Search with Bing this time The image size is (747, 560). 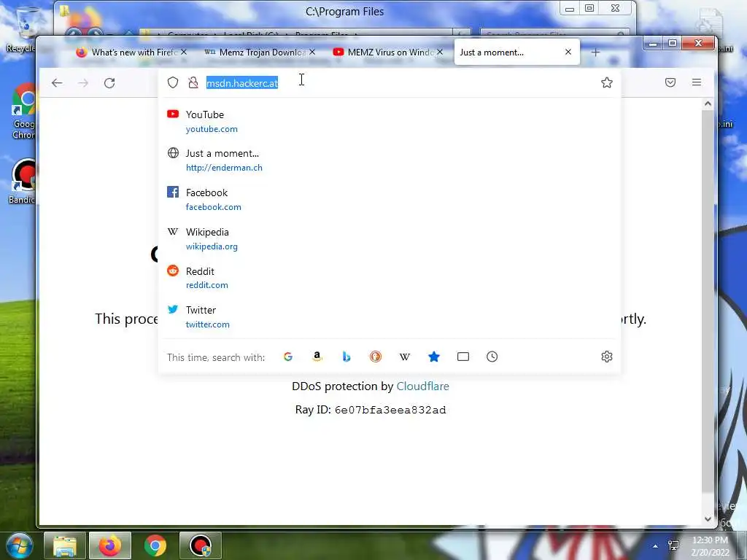347,357
